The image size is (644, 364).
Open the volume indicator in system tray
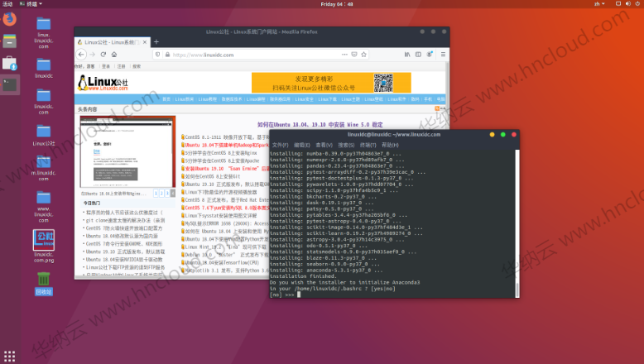point(628,3)
